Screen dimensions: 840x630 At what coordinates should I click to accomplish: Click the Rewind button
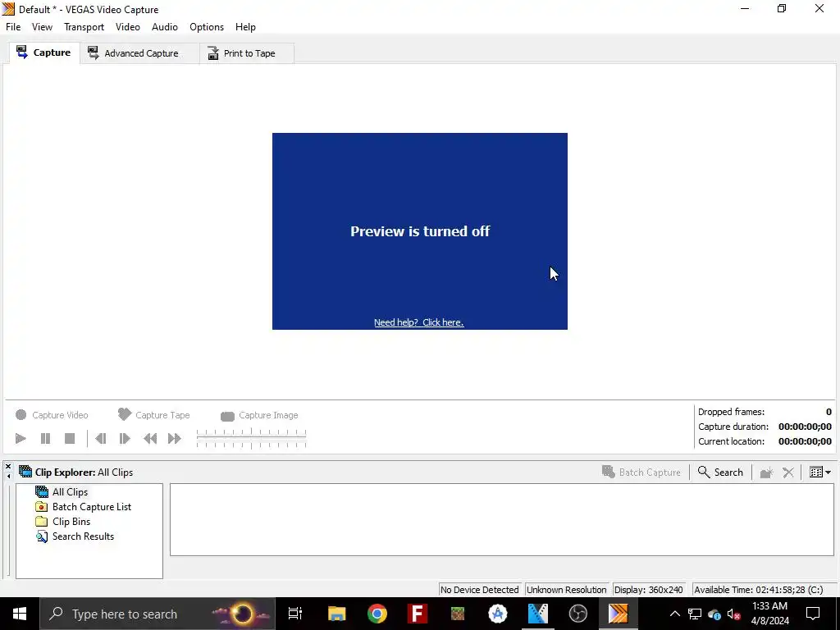(150, 438)
